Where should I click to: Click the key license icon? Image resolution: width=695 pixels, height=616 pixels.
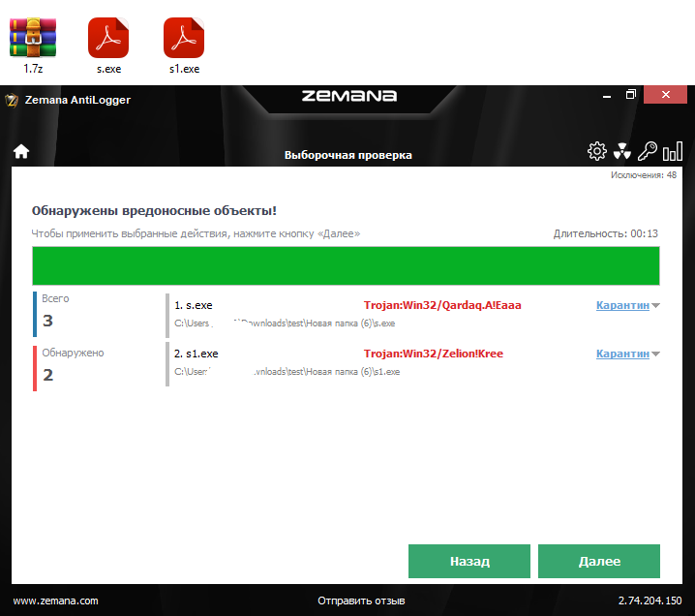648,151
